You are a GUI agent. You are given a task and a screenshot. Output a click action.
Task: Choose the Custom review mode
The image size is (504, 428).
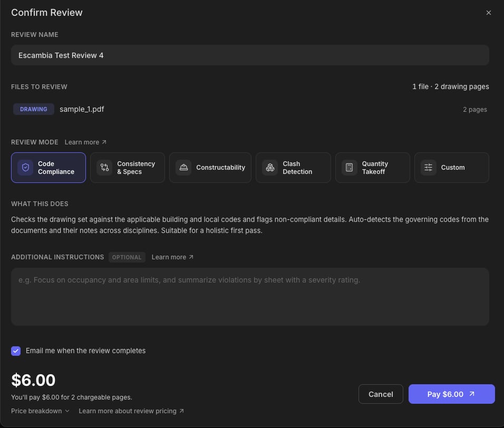(452, 168)
